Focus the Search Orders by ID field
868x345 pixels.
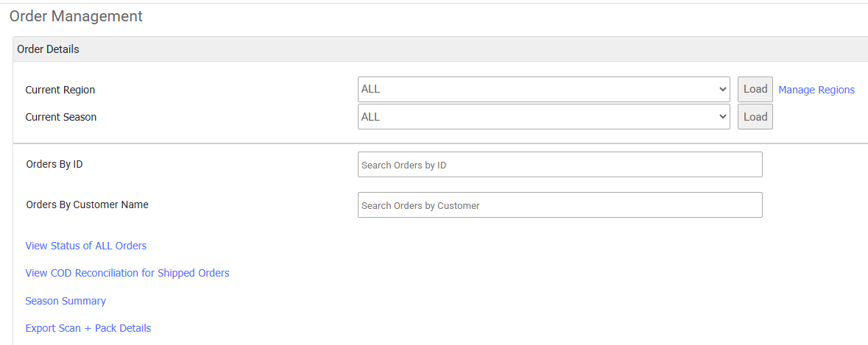560,165
